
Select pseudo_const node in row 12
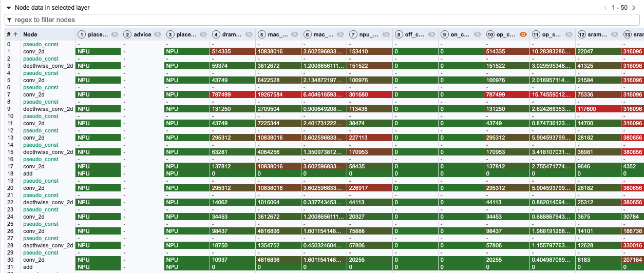pyautogui.click(x=41, y=130)
